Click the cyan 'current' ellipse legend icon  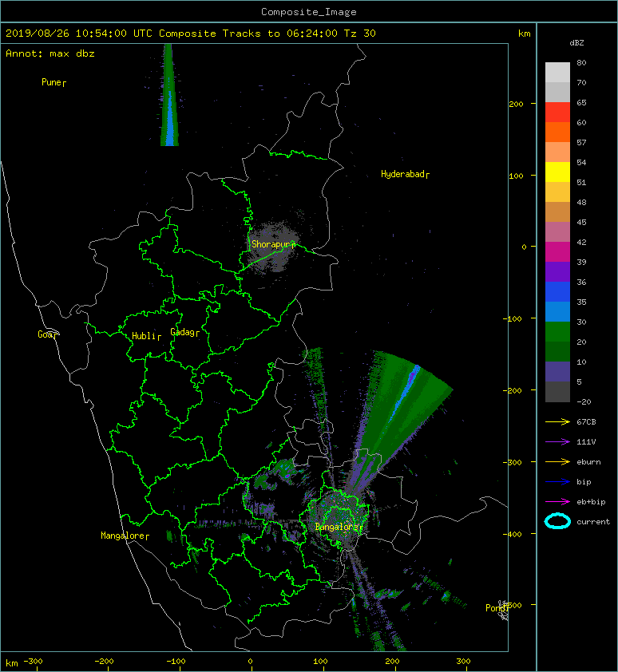click(x=557, y=521)
